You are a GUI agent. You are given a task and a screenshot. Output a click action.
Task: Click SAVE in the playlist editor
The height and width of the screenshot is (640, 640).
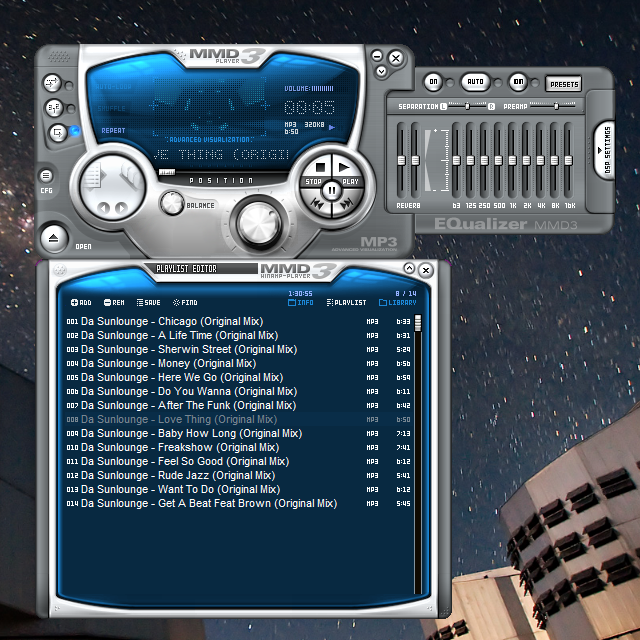tap(149, 302)
